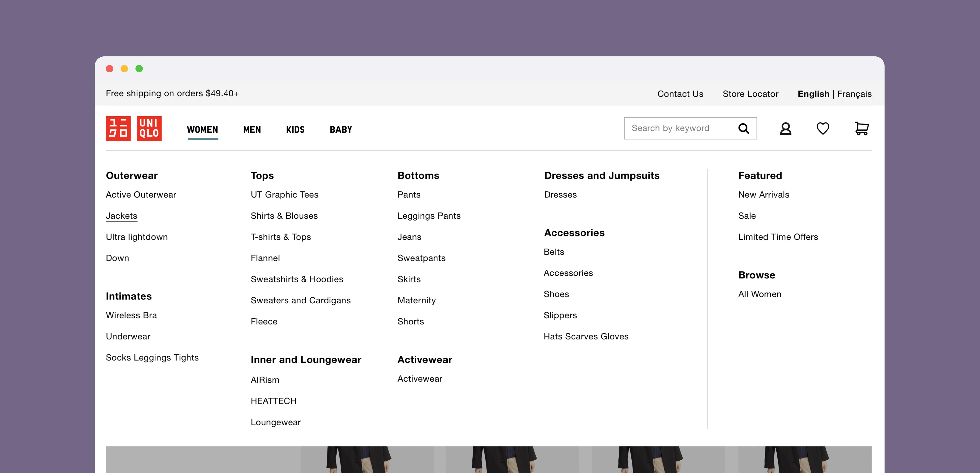
Task: Go to Jackets under Outerwear
Action: 121,216
